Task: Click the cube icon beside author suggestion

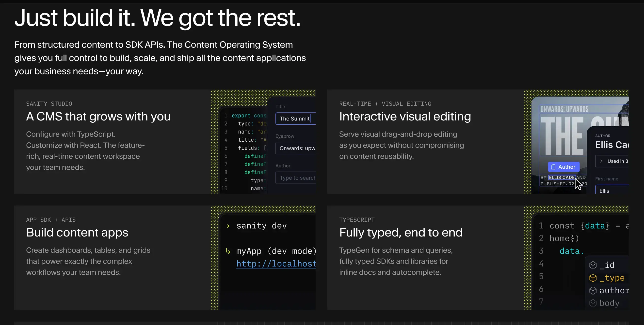Action: [593, 291]
